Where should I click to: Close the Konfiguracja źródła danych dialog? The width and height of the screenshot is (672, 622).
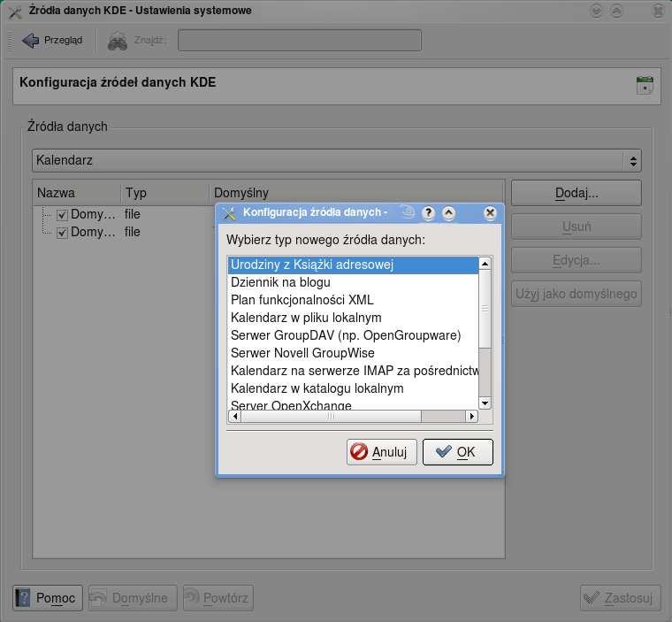490,212
